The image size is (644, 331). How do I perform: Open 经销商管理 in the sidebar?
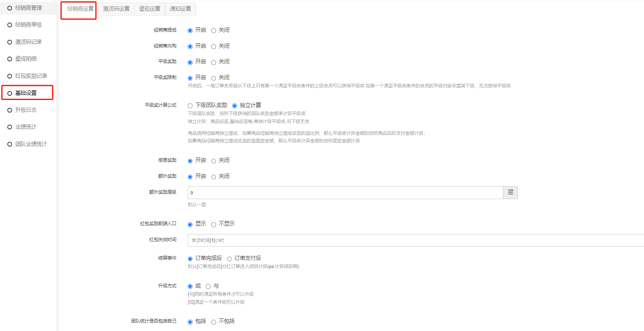click(x=28, y=8)
